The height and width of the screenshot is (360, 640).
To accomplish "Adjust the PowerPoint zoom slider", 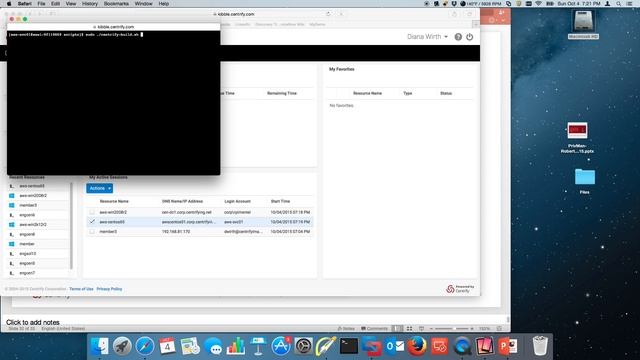I will pos(452,329).
